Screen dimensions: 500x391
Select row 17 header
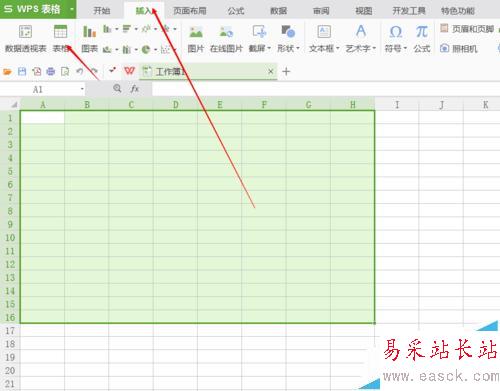10,330
